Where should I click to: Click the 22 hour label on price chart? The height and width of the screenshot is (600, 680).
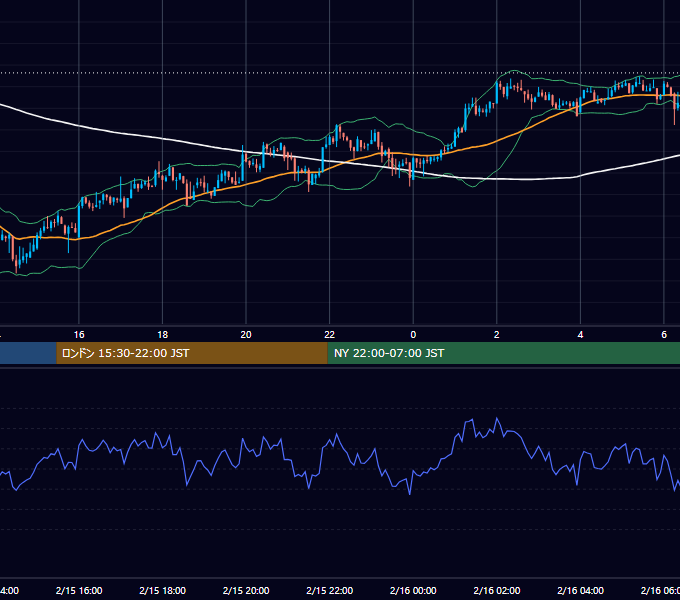point(330,335)
